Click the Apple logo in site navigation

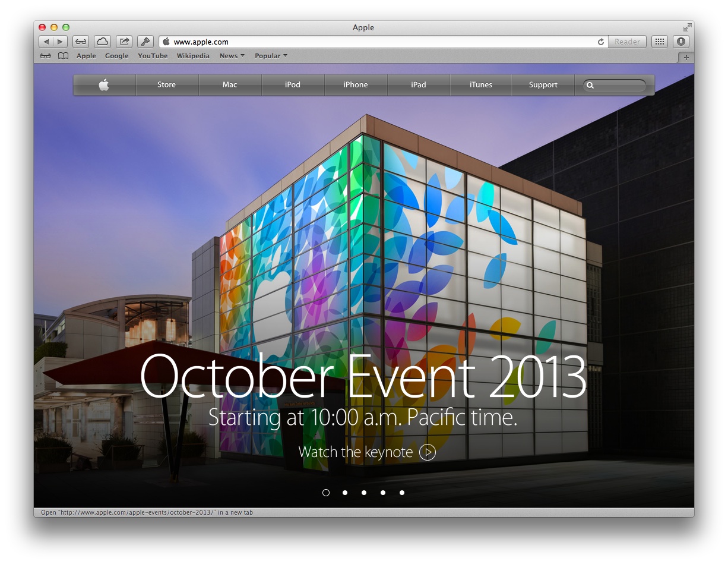pyautogui.click(x=105, y=85)
